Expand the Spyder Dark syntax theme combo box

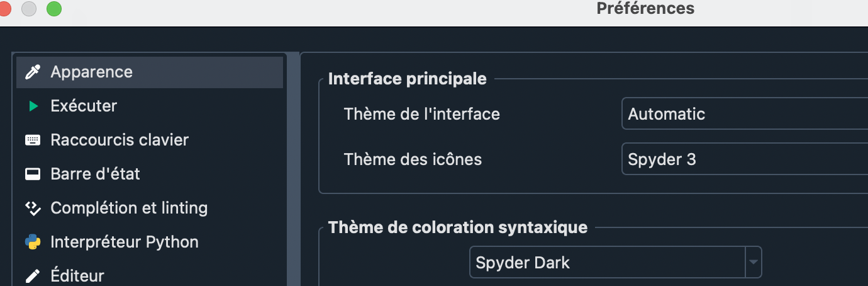point(608,262)
